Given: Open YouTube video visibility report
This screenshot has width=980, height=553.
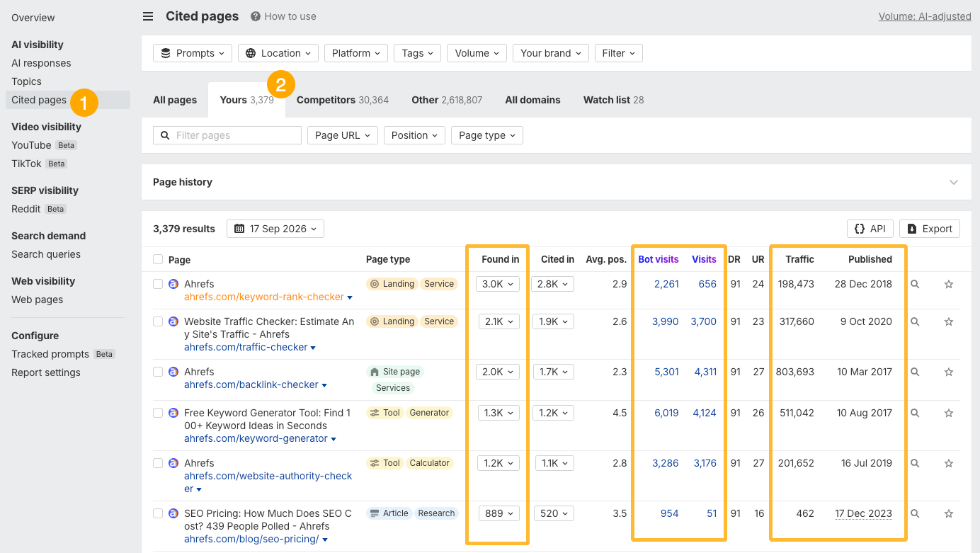Looking at the screenshot, I should 31,145.
